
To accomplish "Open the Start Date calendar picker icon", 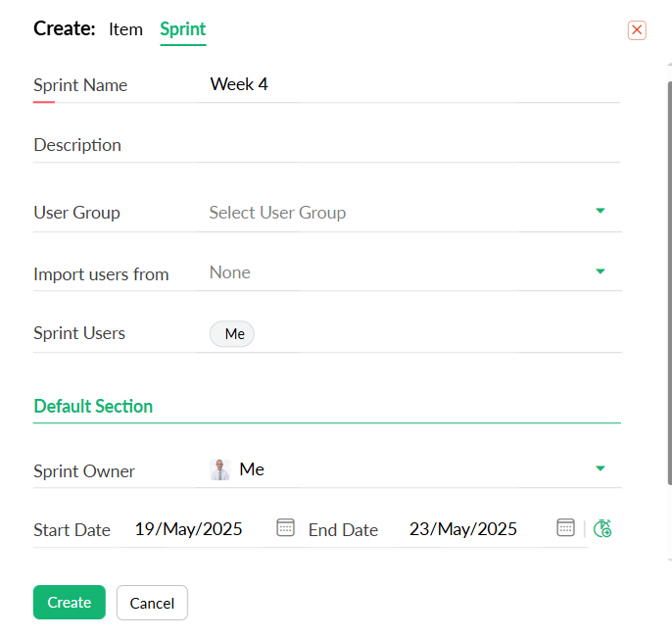I will pos(285,528).
